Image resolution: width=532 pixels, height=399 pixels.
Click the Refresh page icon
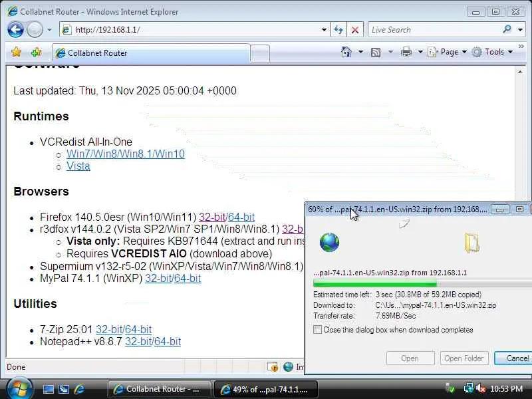point(338,30)
